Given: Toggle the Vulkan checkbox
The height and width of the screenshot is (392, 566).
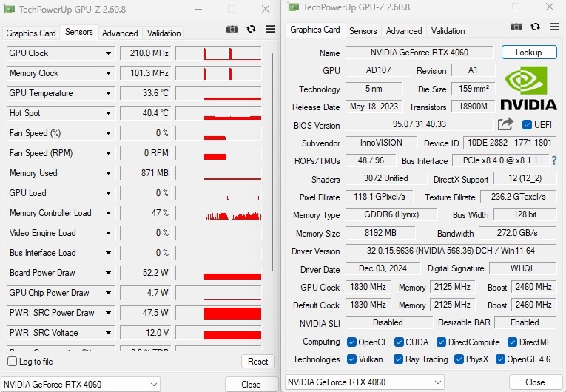Looking at the screenshot, I should (351, 359).
